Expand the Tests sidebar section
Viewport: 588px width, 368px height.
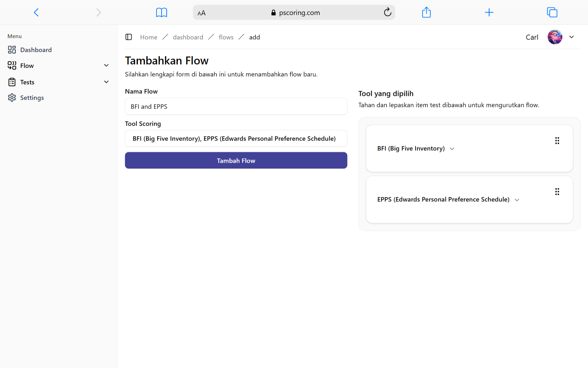(106, 82)
